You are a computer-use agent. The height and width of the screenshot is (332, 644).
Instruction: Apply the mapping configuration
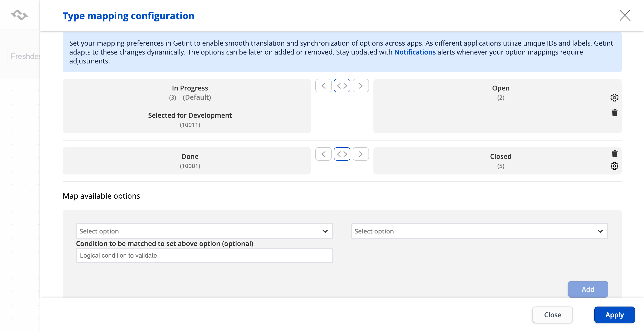[614, 315]
